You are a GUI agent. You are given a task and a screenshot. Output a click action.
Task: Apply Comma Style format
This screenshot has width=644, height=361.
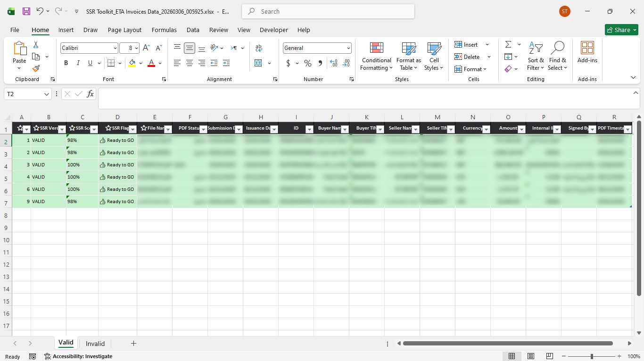321,63
